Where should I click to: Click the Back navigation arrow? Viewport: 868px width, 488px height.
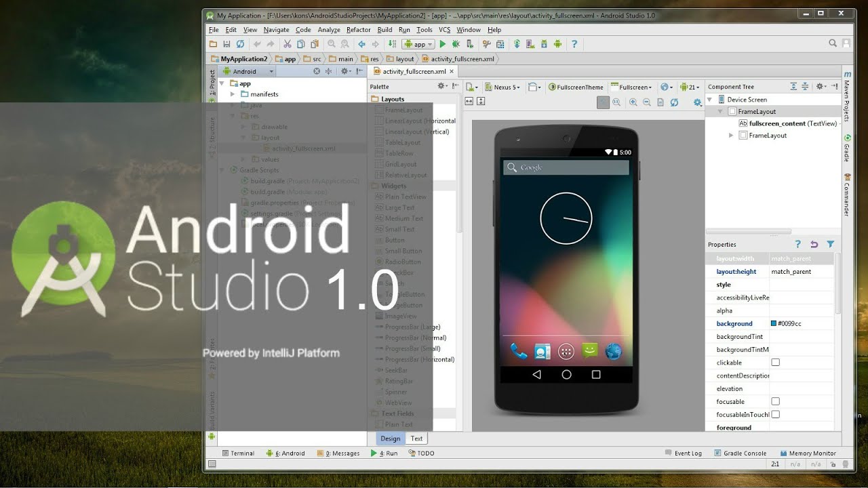pyautogui.click(x=362, y=44)
